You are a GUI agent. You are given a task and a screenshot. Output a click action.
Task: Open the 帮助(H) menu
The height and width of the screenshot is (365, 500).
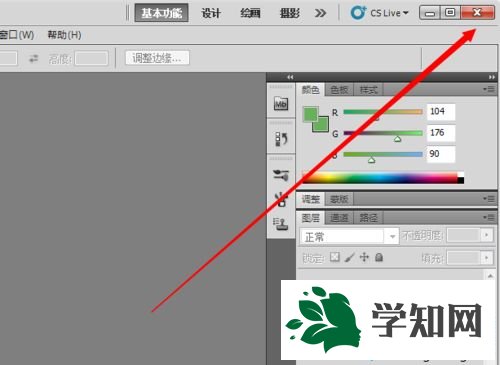[64, 35]
